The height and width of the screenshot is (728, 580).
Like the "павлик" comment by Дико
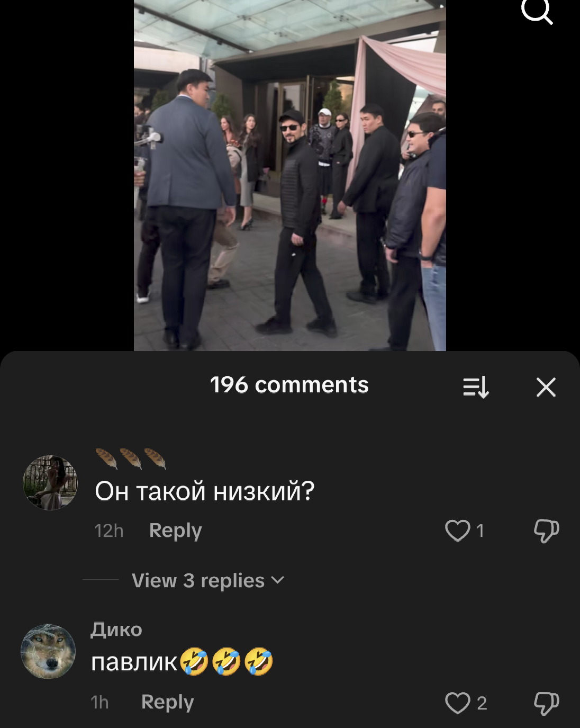(x=457, y=703)
